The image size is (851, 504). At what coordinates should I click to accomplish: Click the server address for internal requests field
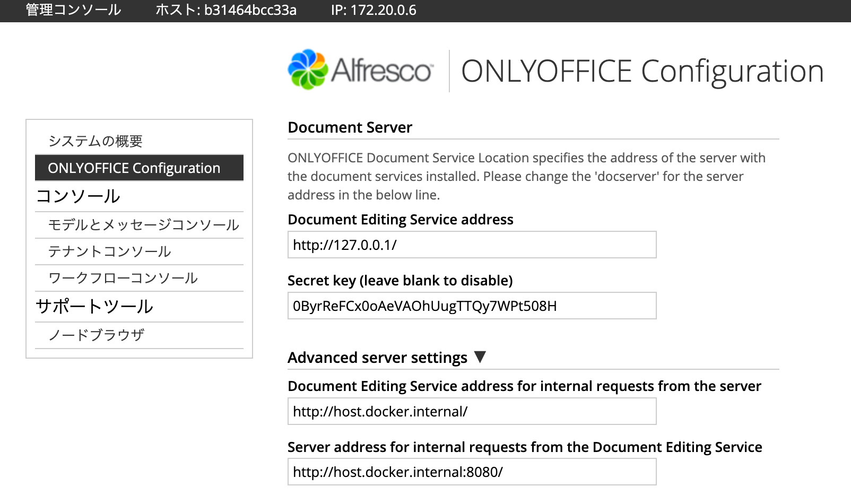coord(471,472)
